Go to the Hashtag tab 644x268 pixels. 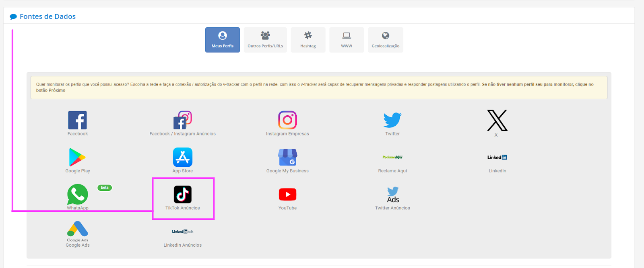308,40
